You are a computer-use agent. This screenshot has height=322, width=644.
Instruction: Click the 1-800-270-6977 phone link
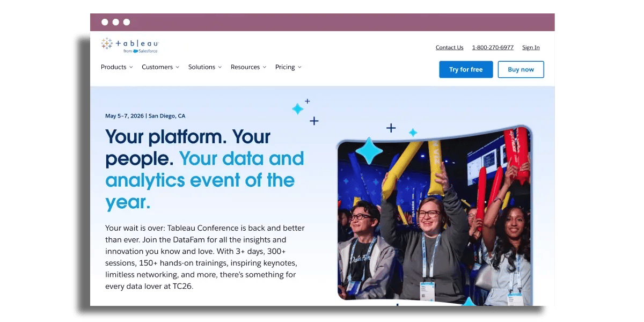click(x=493, y=47)
